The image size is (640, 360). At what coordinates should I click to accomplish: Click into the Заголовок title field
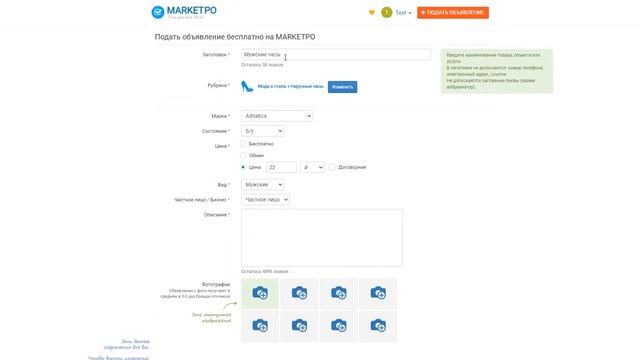pos(336,54)
